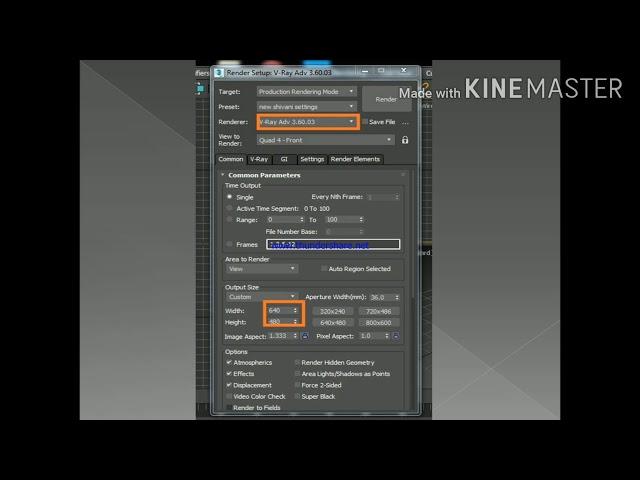Open the Target Production Rendering Mode dropdown
Screen dimensions: 640x480
point(307,92)
